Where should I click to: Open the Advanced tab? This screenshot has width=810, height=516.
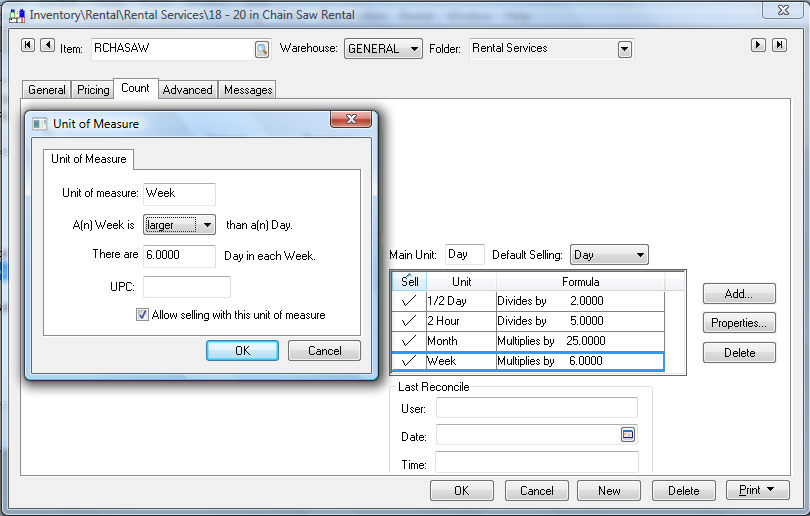[x=187, y=90]
